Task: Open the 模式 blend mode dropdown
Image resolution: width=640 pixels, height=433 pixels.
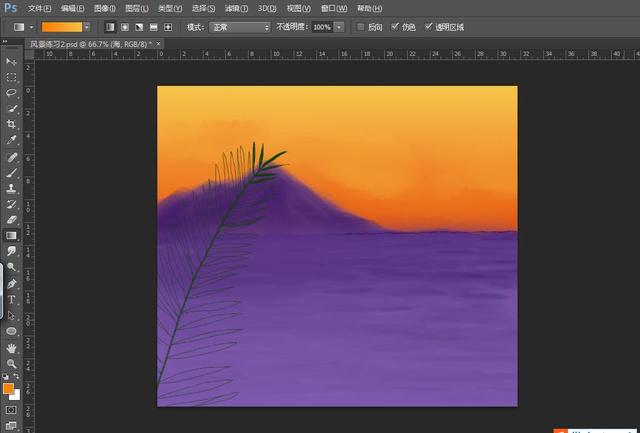Action: pos(240,27)
